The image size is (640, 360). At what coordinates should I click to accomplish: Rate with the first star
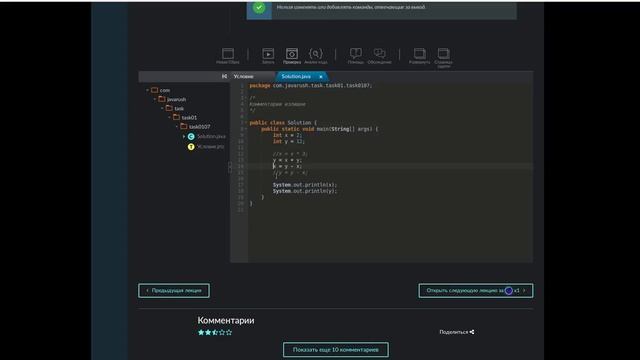point(201,332)
